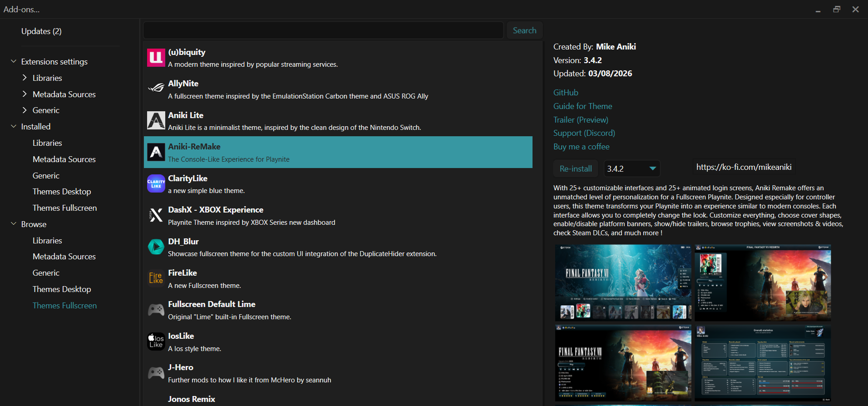Select the J-Hero theme title

[x=181, y=367]
